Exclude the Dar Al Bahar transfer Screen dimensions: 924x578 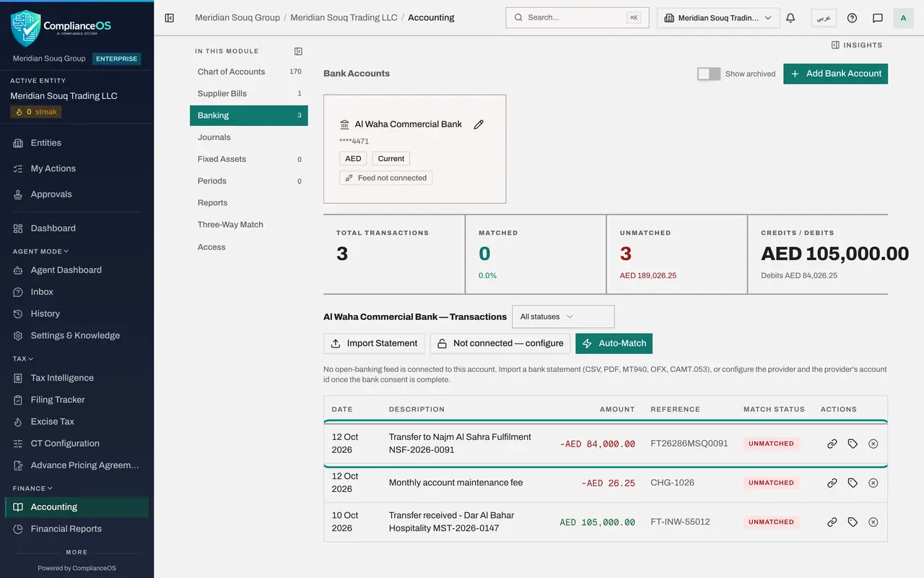pos(873,522)
